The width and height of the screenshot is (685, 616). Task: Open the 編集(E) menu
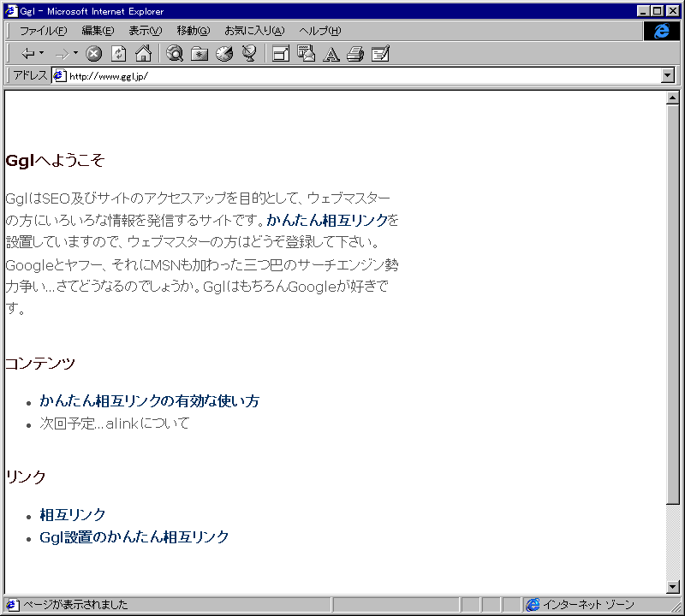point(98,31)
